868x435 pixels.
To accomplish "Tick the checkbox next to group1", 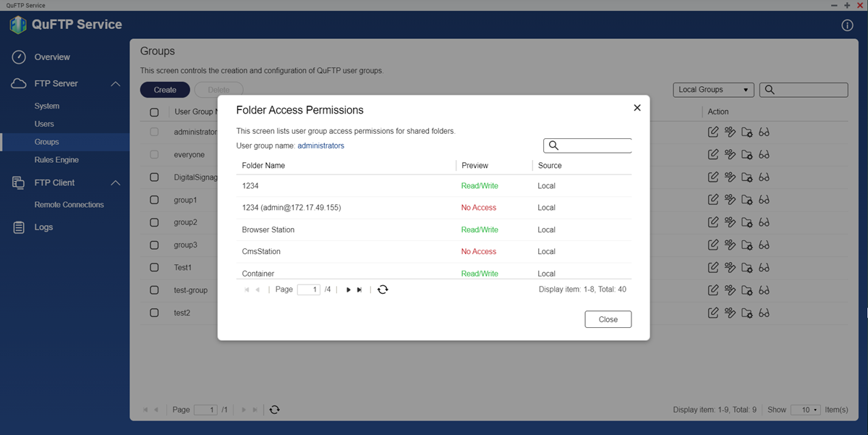I will (154, 200).
